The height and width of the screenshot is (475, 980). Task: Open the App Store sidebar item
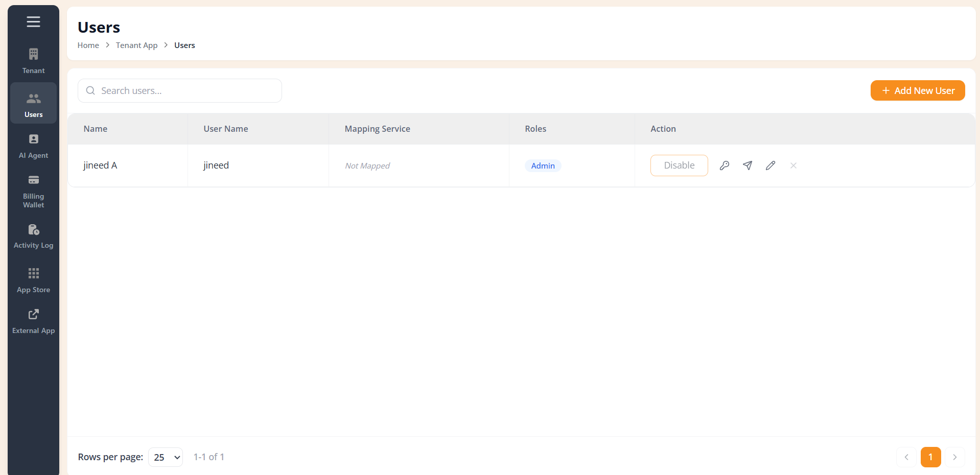tap(33, 280)
